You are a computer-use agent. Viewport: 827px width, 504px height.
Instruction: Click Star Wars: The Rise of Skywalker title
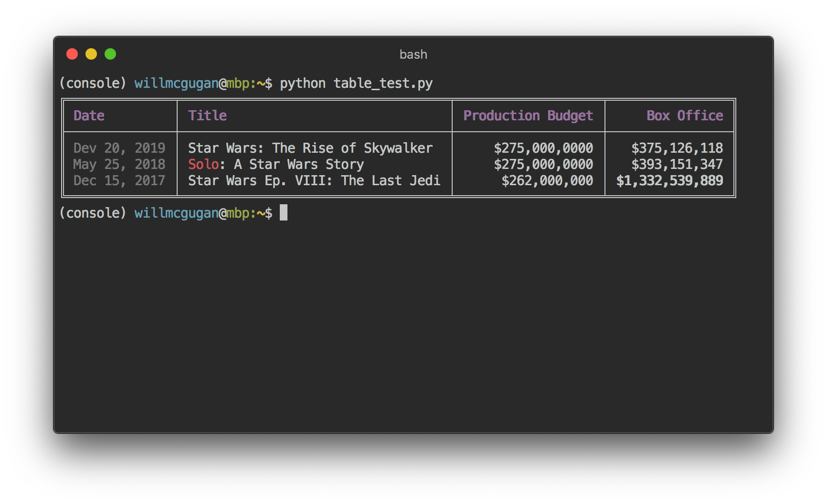(x=310, y=148)
